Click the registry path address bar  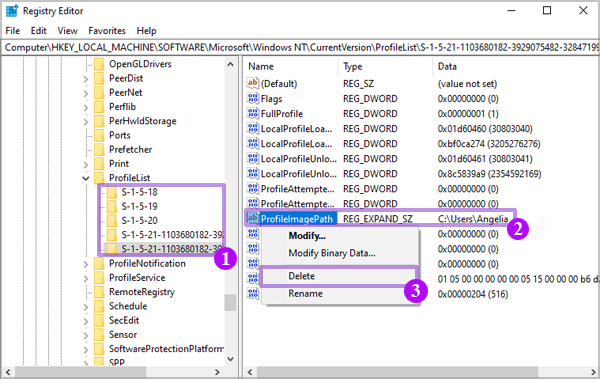[x=300, y=47]
